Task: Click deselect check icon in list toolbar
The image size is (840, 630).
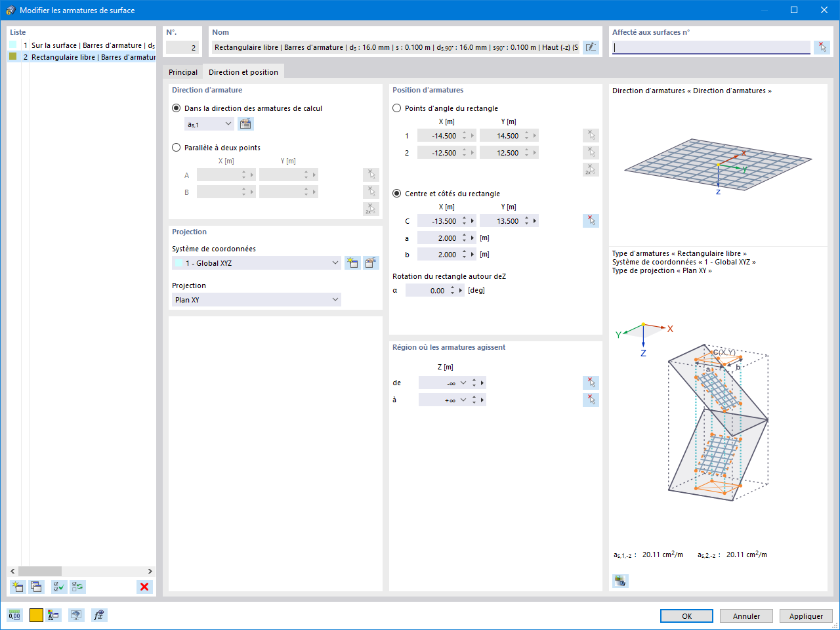Action: pos(78,587)
